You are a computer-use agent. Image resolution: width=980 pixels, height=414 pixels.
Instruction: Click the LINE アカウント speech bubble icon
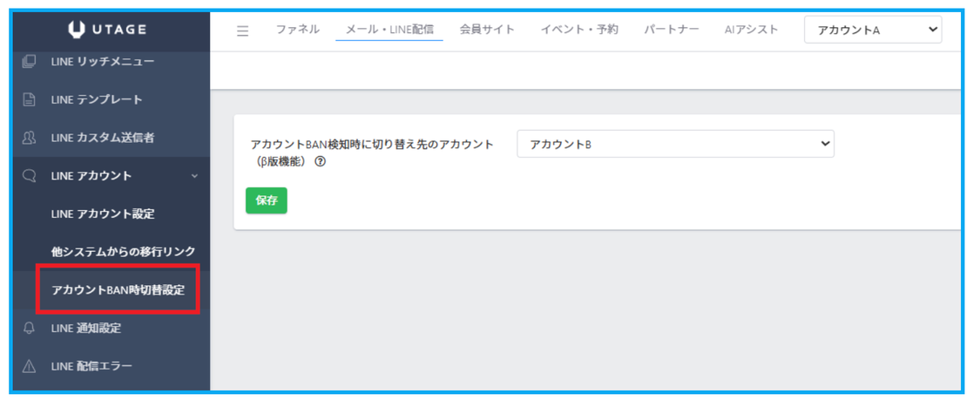pos(29,176)
